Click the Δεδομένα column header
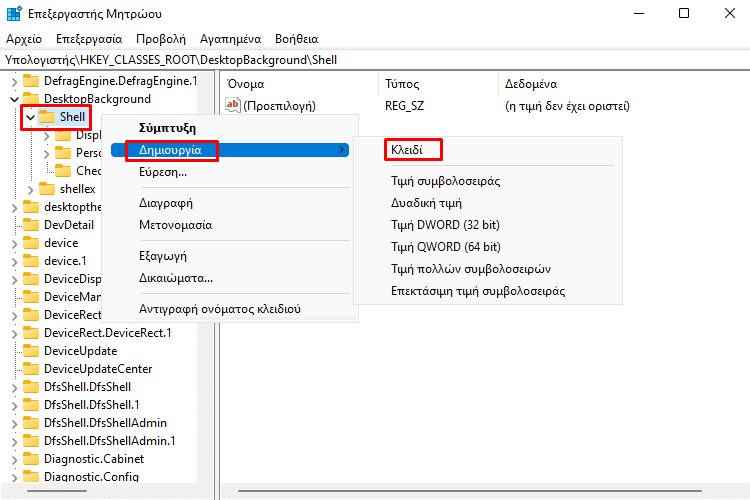 pos(624,84)
